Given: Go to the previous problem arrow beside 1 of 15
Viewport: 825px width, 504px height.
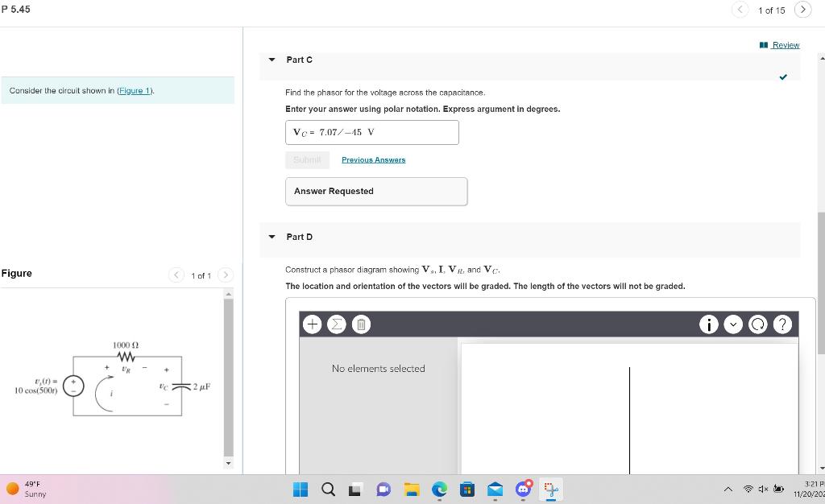Looking at the screenshot, I should [x=740, y=10].
